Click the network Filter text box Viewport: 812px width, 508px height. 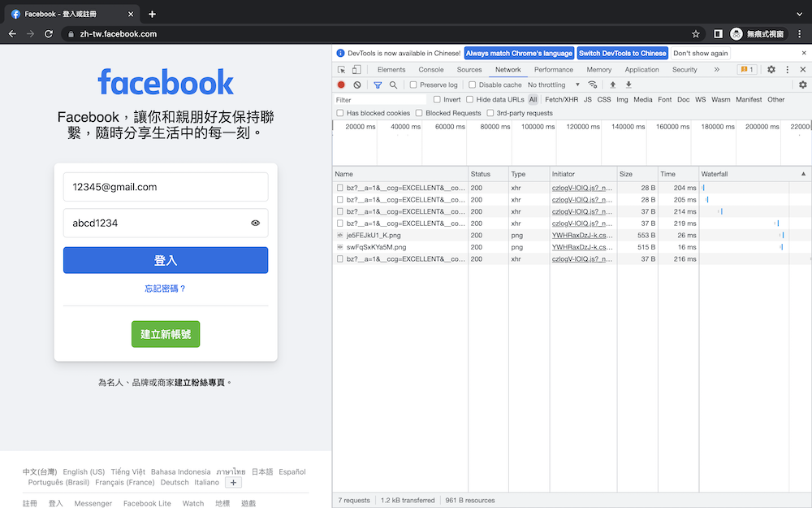379,99
